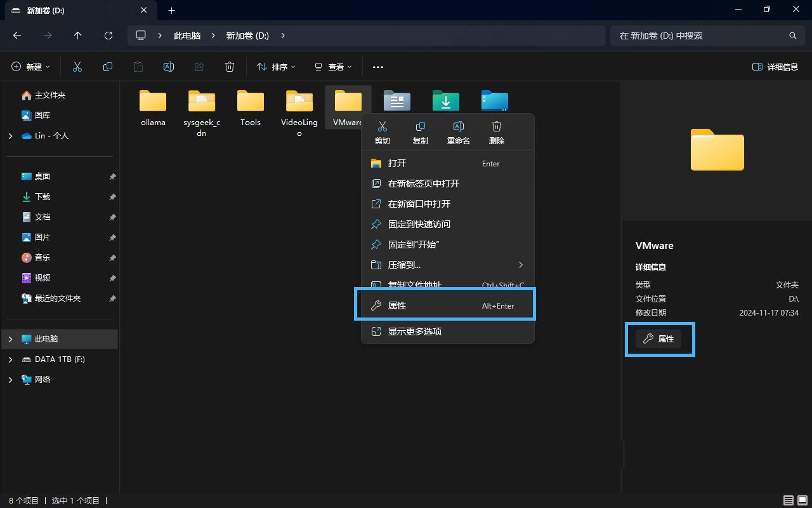Click the Refresh icon in the navigation bar
Screen dimensions: 812x508
click(108, 35)
